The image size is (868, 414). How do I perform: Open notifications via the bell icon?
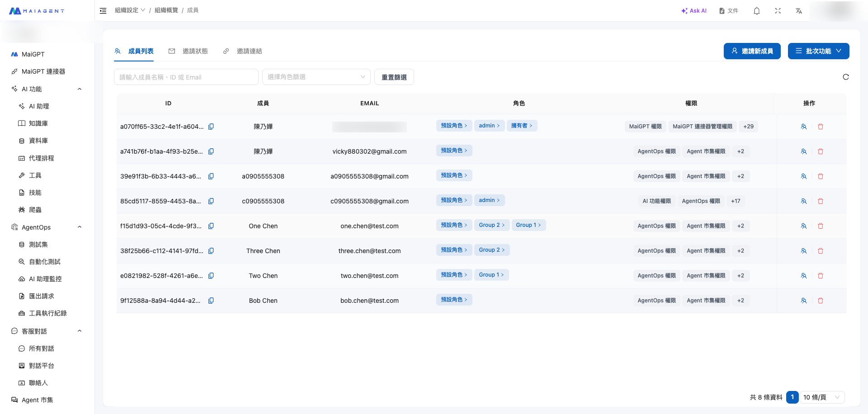(x=756, y=10)
